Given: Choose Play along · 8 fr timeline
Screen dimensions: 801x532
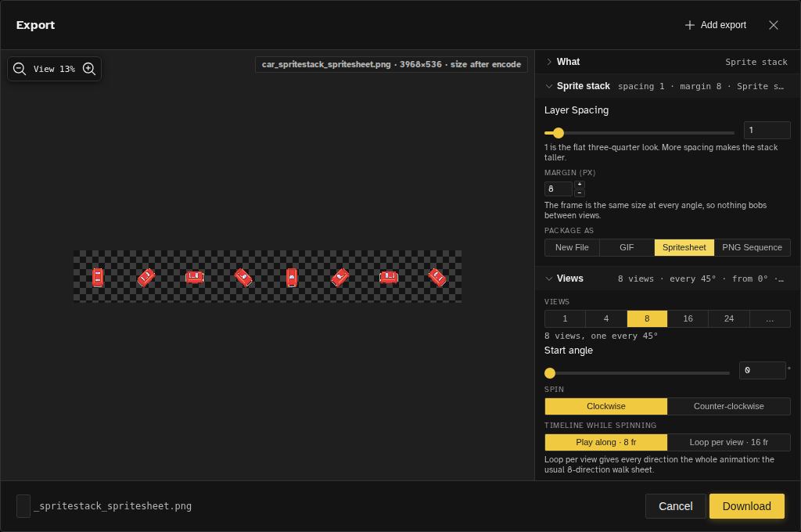Looking at the screenshot, I should point(606,442).
